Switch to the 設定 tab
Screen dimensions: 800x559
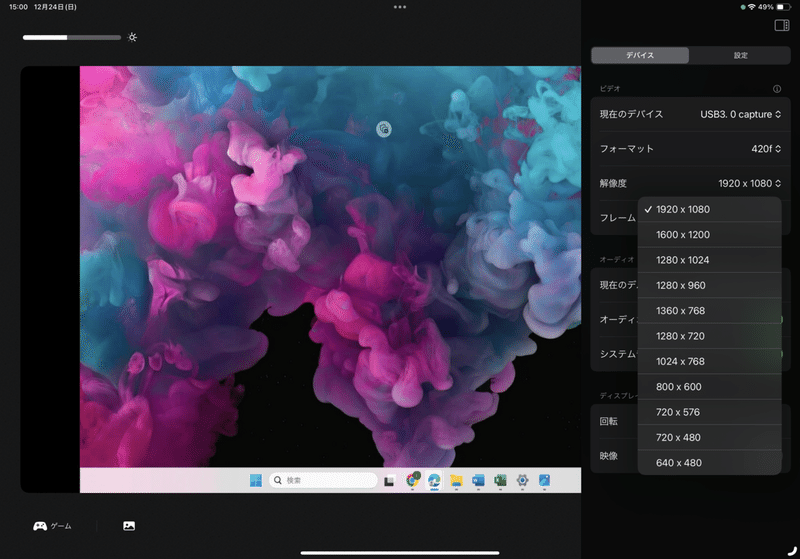pyautogui.click(x=740, y=55)
